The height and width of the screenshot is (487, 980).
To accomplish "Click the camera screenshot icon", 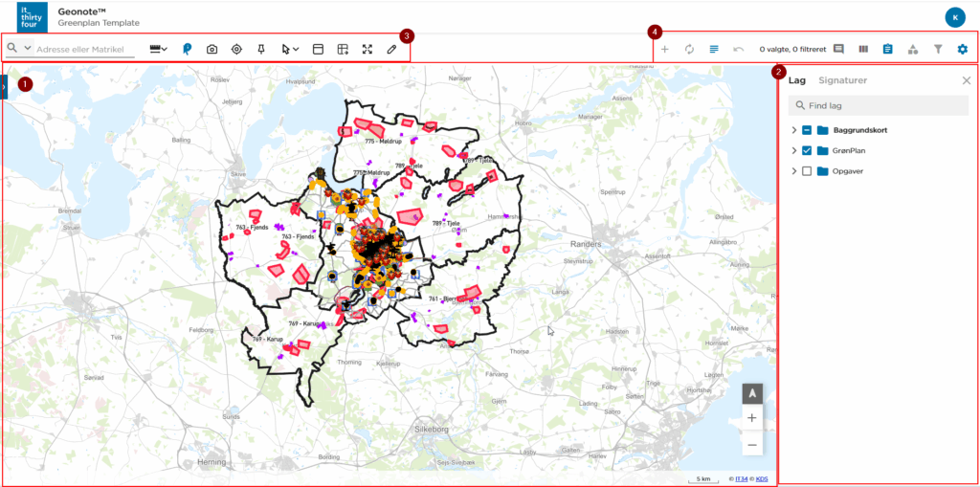I will [212, 49].
